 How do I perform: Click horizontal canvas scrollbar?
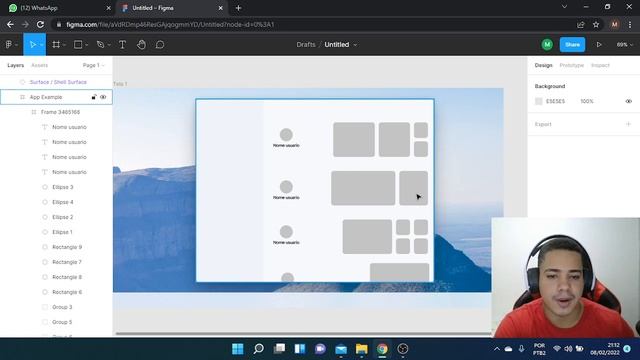[303, 334]
